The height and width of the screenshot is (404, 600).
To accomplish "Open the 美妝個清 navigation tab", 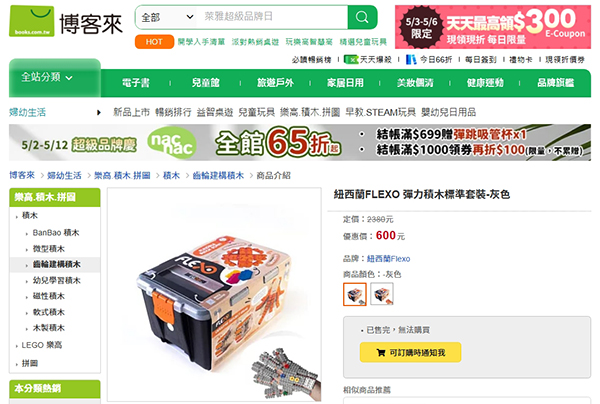I will pyautogui.click(x=415, y=83).
